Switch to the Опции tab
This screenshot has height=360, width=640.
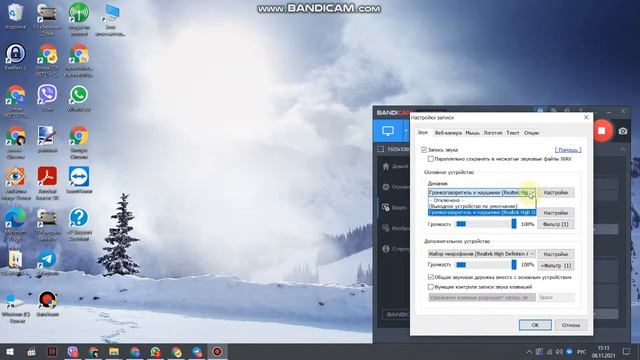(x=531, y=133)
